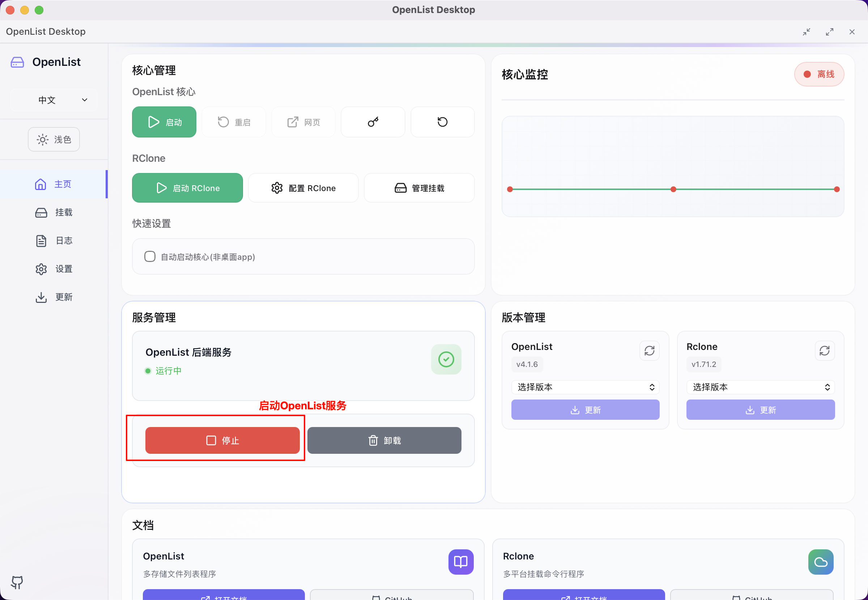Refresh the Rclone version info
The height and width of the screenshot is (600, 868).
click(x=824, y=350)
